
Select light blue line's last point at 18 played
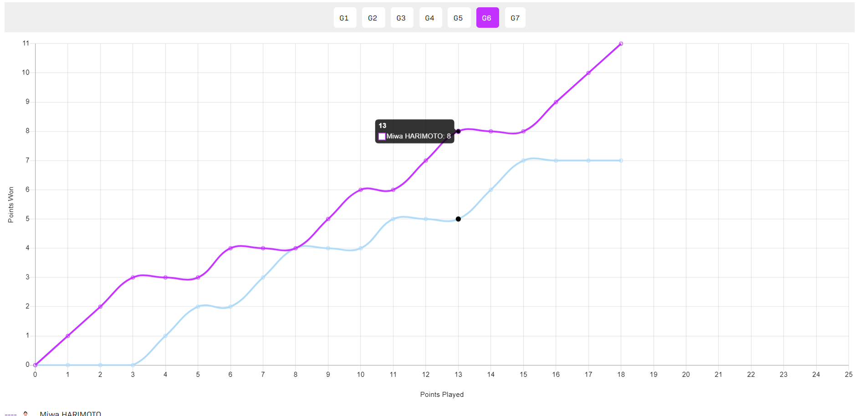point(621,161)
